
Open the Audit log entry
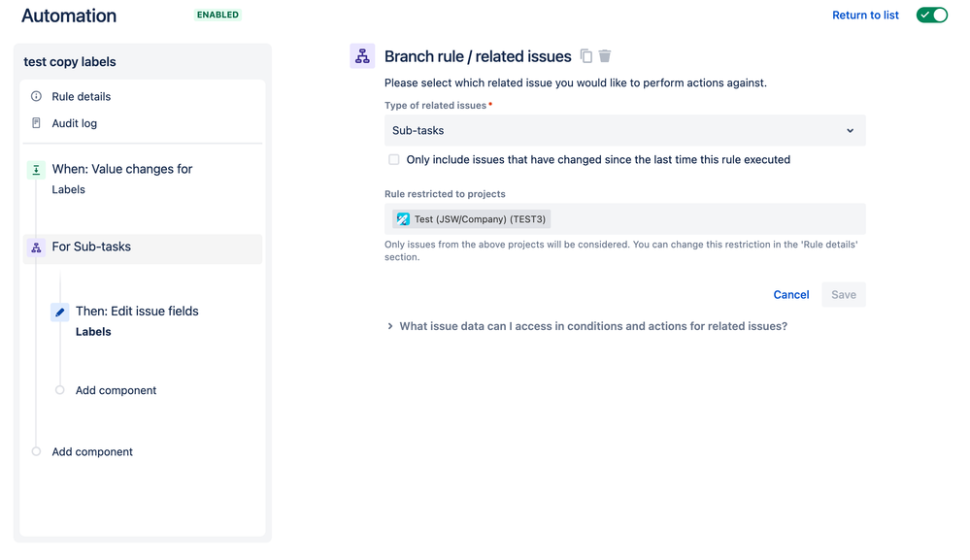click(74, 123)
